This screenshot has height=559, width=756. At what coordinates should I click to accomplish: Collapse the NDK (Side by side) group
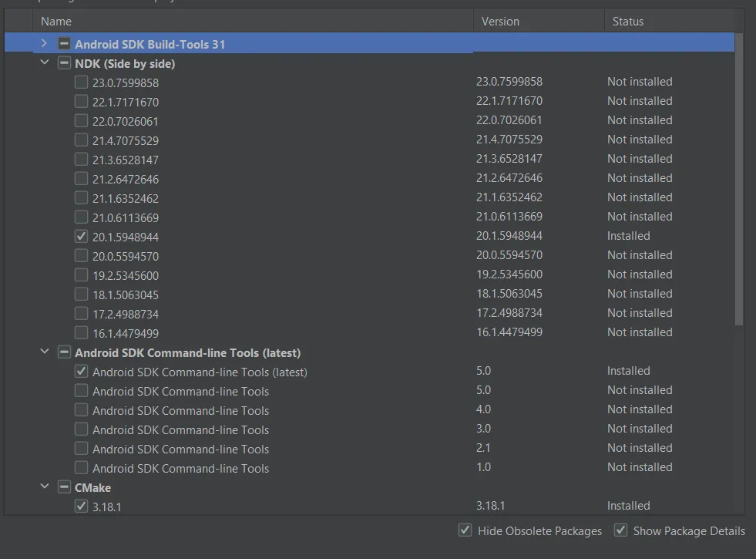pyautogui.click(x=45, y=62)
